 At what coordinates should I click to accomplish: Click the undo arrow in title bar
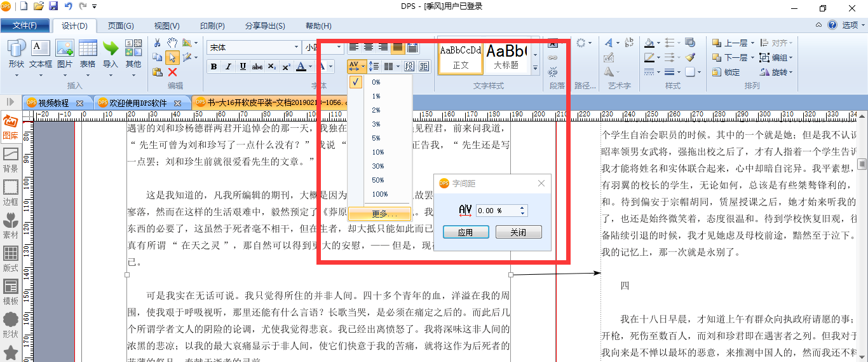click(69, 6)
